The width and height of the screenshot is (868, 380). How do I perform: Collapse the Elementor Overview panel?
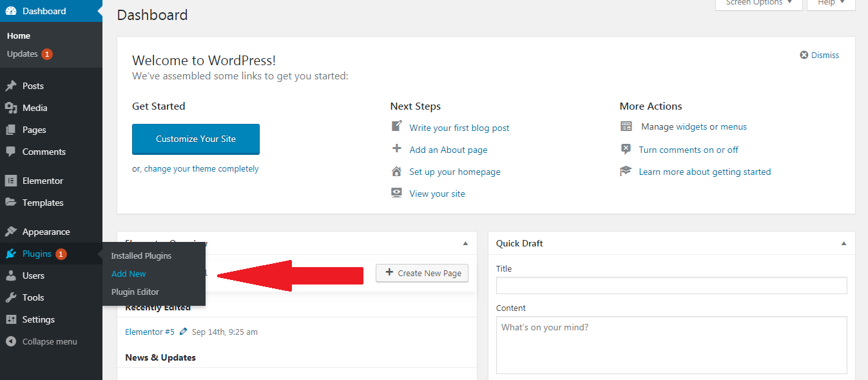tap(465, 244)
